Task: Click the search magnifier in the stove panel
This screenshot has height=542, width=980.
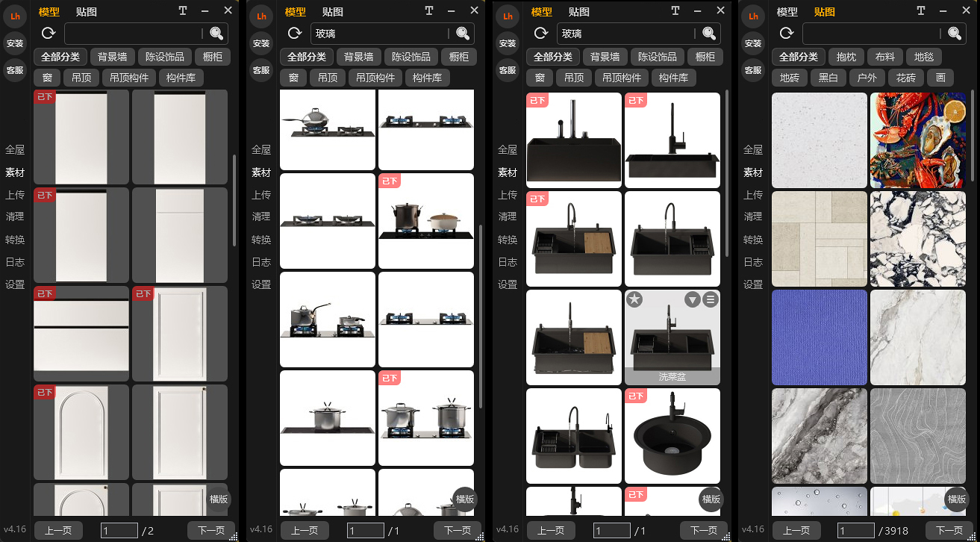Action: click(x=463, y=34)
